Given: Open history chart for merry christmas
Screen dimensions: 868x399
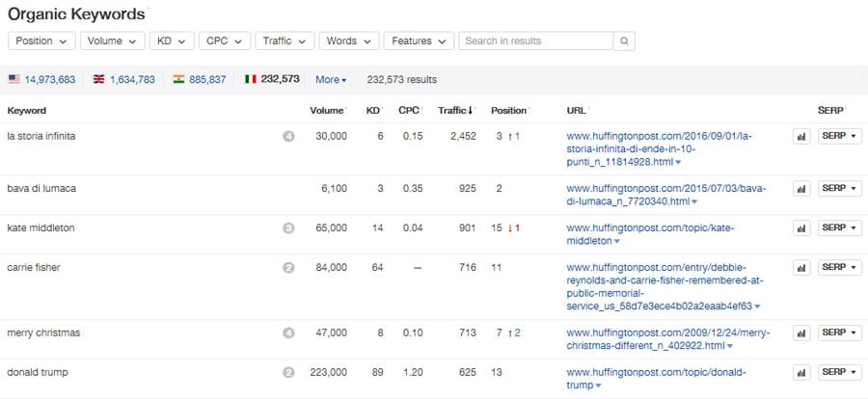Looking at the screenshot, I should [801, 333].
